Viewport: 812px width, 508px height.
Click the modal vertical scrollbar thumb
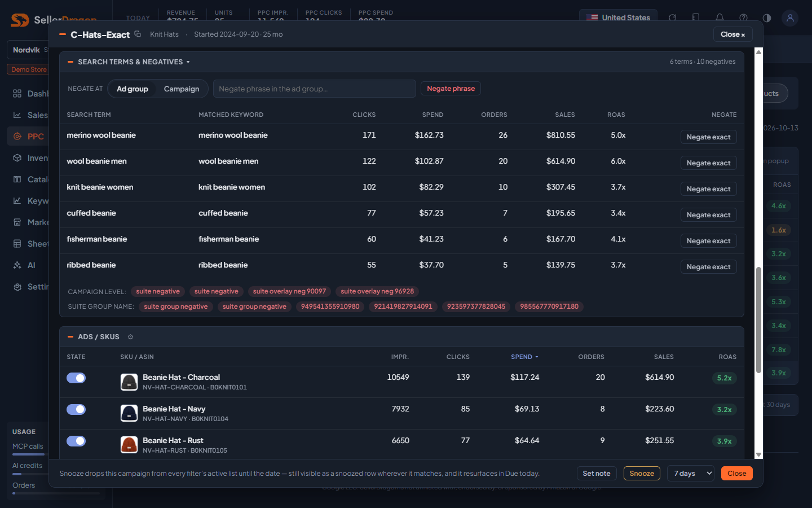point(758,320)
